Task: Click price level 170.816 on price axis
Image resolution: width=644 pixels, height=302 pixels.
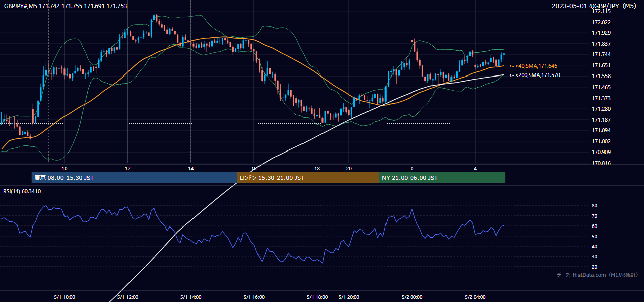Action: pos(602,163)
